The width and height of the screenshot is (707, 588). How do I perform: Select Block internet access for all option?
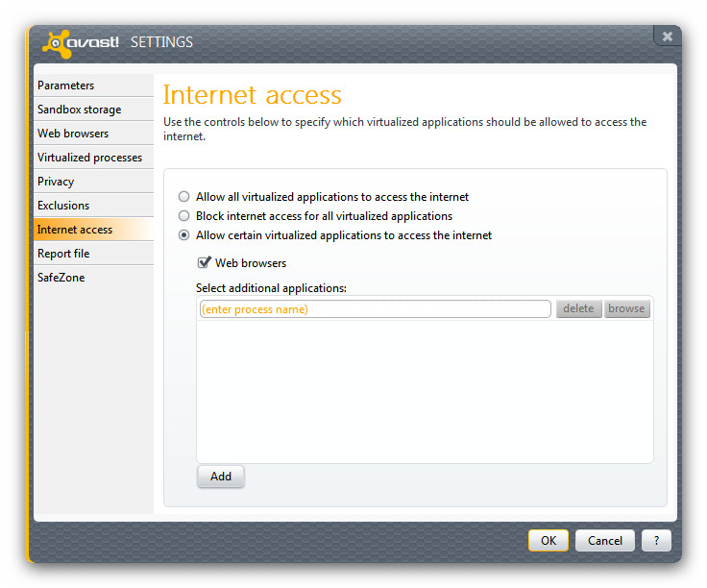(184, 216)
